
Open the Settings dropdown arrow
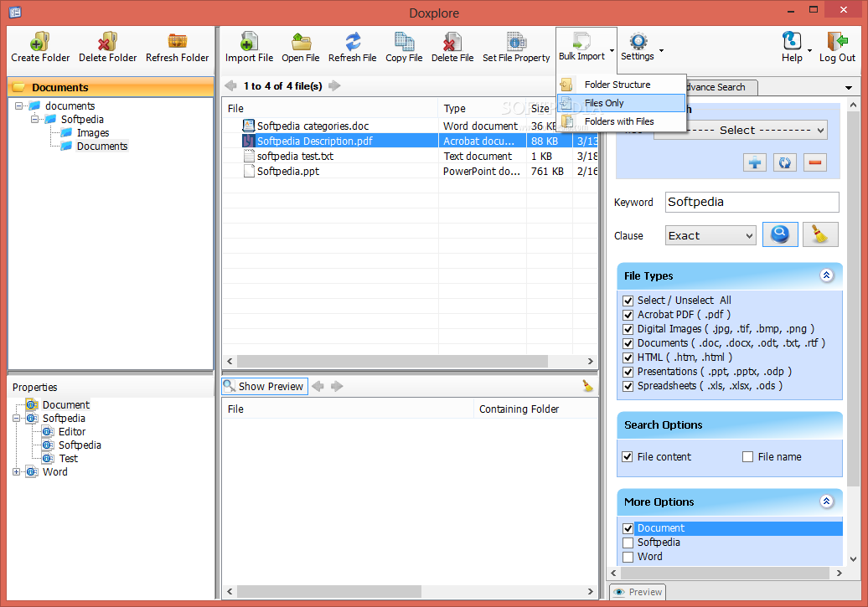[661, 50]
